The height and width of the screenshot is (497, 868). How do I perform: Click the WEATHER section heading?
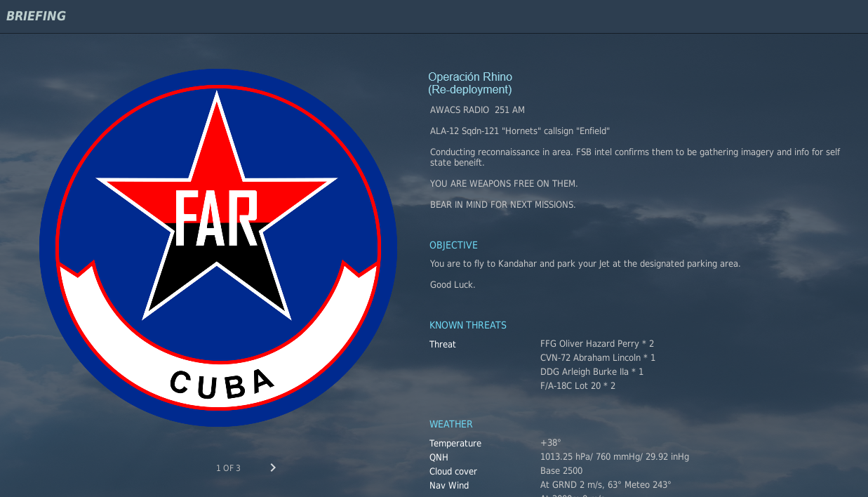click(450, 424)
